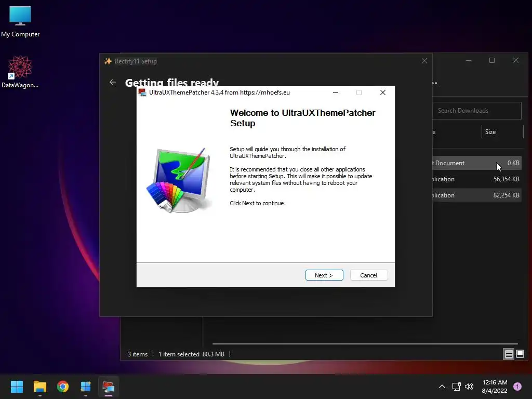Open My Computer desktop icon
The width and height of the screenshot is (532, 399).
tap(20, 22)
